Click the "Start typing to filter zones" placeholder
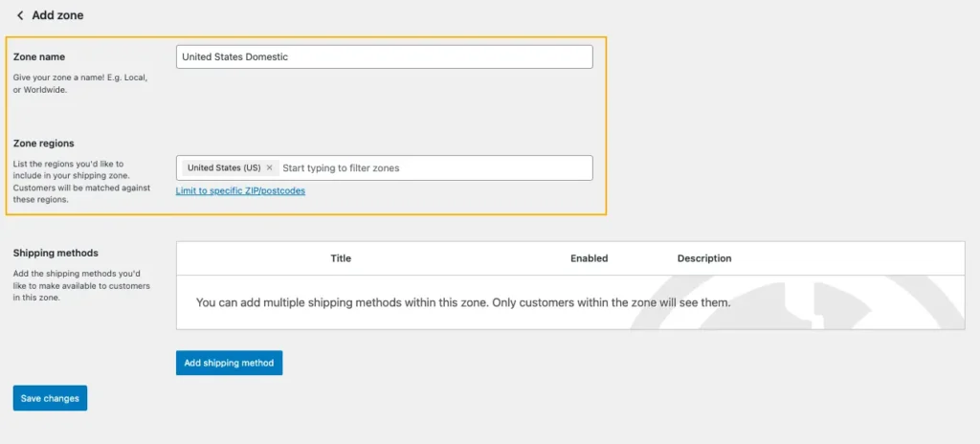The width and height of the screenshot is (980, 444). 341,167
